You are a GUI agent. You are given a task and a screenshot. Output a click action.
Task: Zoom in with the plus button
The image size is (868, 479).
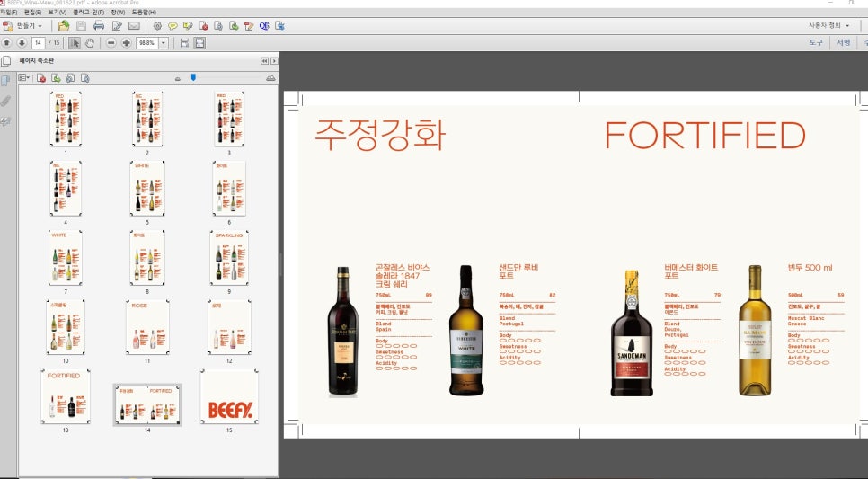click(126, 42)
